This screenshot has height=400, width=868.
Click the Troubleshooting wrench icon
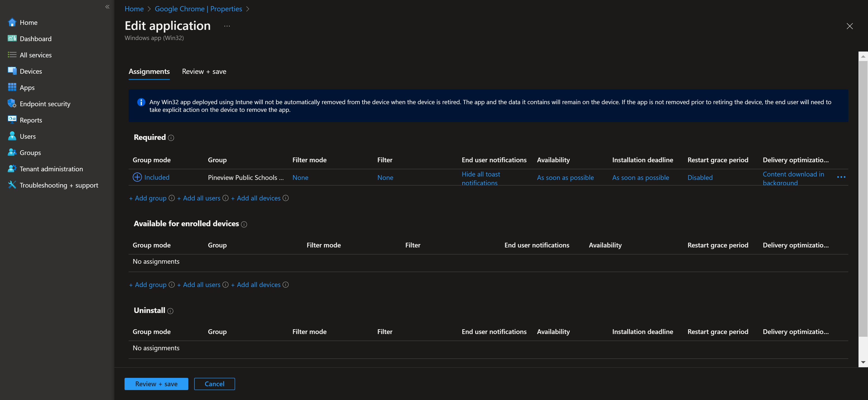point(12,185)
